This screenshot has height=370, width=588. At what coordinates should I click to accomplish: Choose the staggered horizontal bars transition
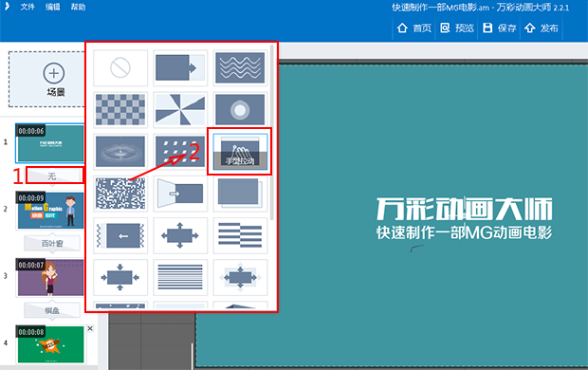[x=240, y=235]
